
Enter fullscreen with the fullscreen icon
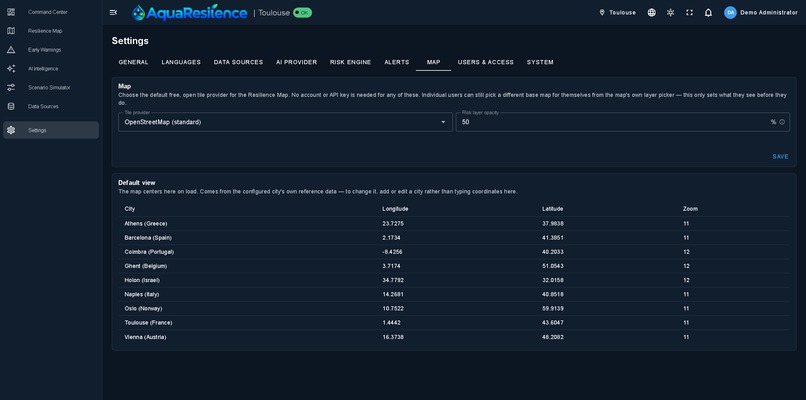689,12
